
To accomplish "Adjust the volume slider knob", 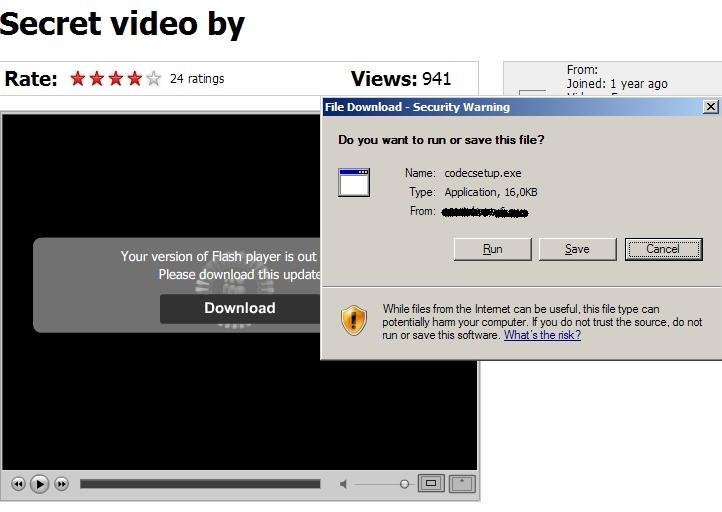I will point(404,484).
